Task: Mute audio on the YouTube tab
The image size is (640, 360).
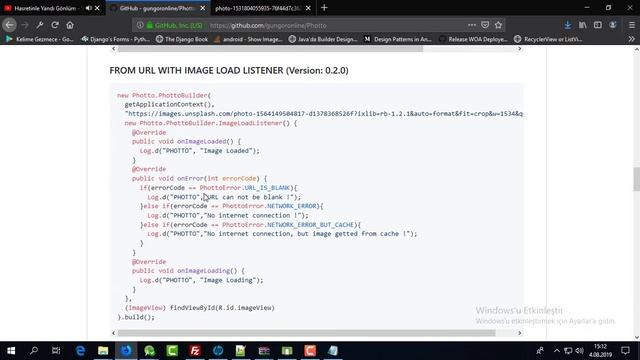Action: pos(88,8)
